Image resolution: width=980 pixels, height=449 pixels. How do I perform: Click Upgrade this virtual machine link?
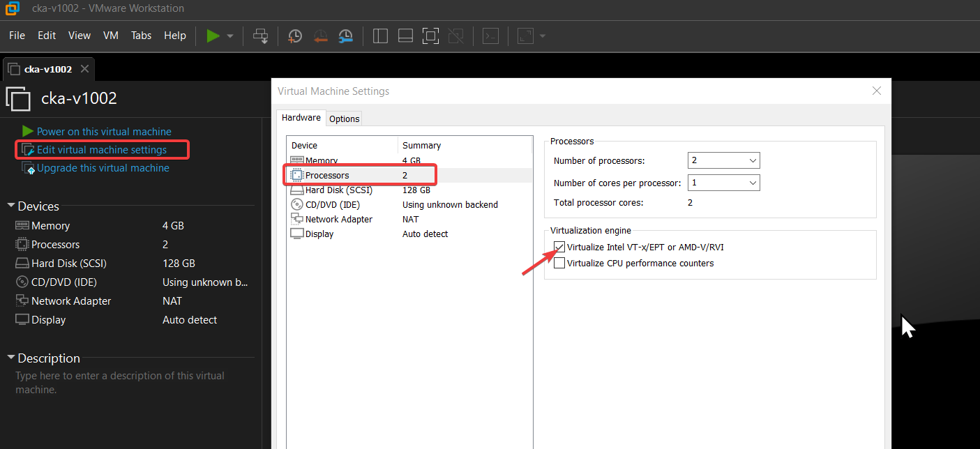pyautogui.click(x=103, y=167)
